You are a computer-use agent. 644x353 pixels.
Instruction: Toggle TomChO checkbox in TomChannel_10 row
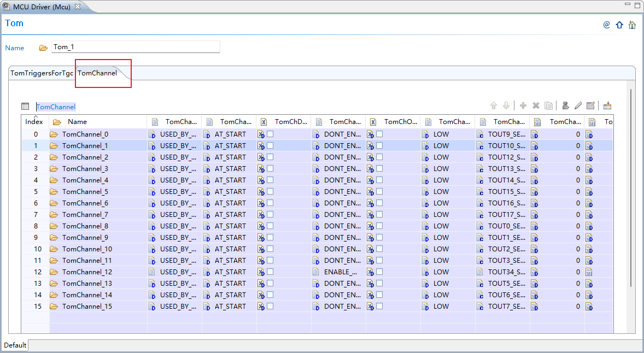[x=379, y=249]
